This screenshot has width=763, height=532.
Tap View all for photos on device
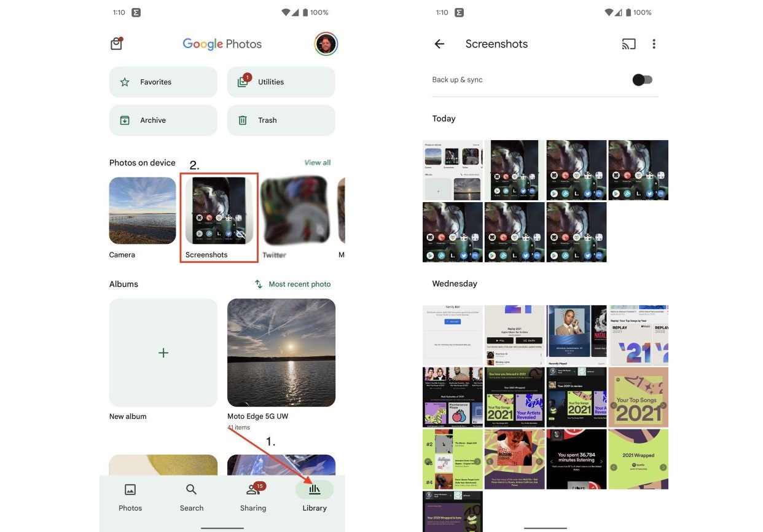click(318, 163)
